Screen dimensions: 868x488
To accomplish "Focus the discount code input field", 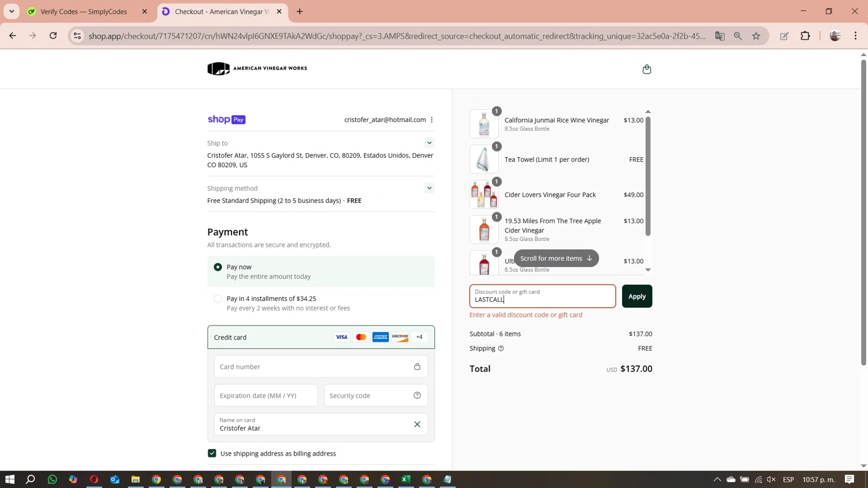I will pos(543,296).
